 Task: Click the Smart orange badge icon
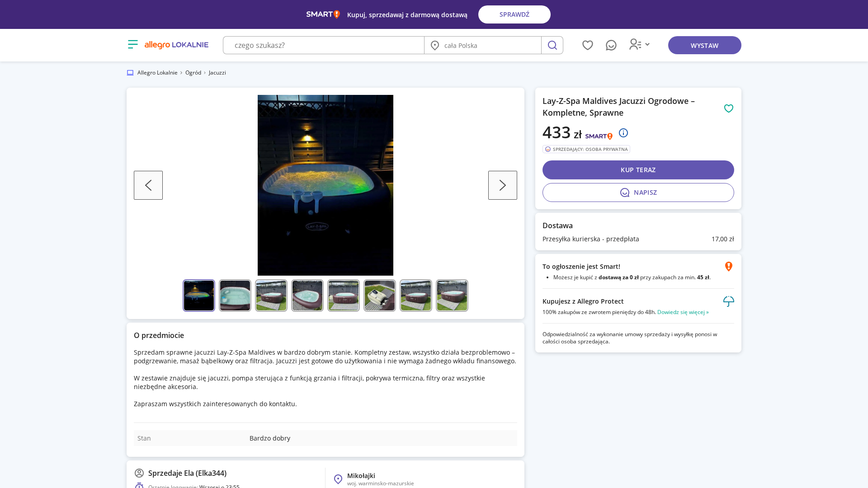point(728,267)
